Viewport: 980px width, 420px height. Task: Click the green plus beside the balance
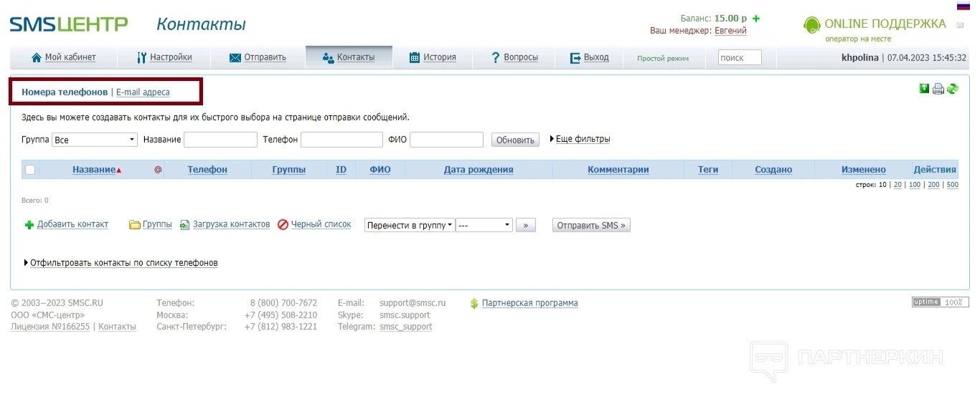(x=756, y=19)
